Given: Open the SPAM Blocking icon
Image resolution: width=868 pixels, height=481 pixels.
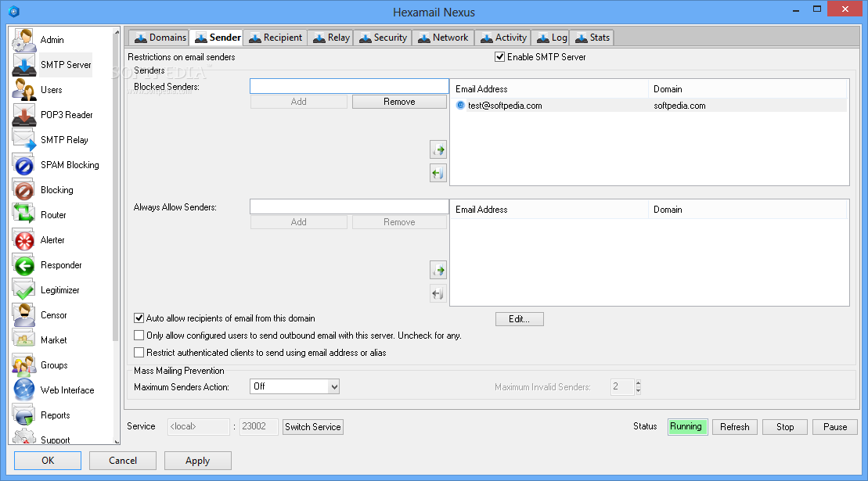Looking at the screenshot, I should pyautogui.click(x=23, y=165).
